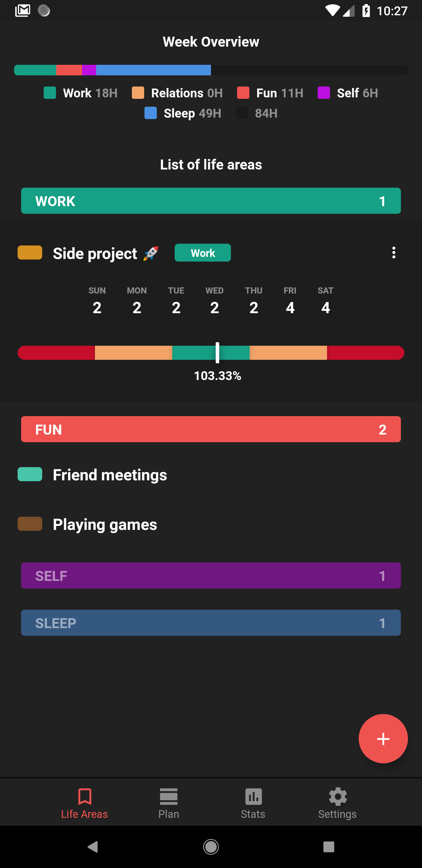Collapse the WORK life area header
Image resolution: width=422 pixels, height=868 pixels.
[x=211, y=201]
